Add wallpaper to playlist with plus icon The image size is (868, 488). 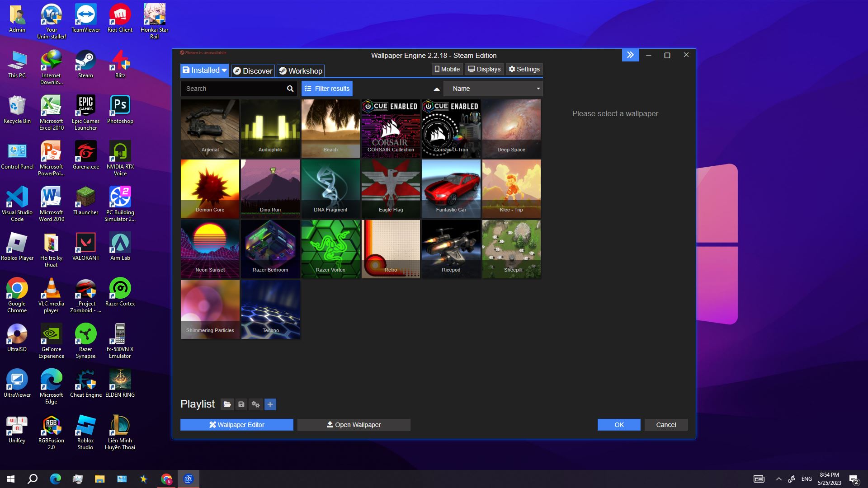pos(270,404)
